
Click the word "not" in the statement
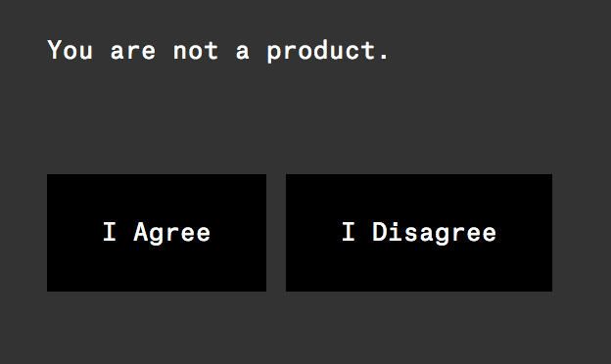coord(196,51)
